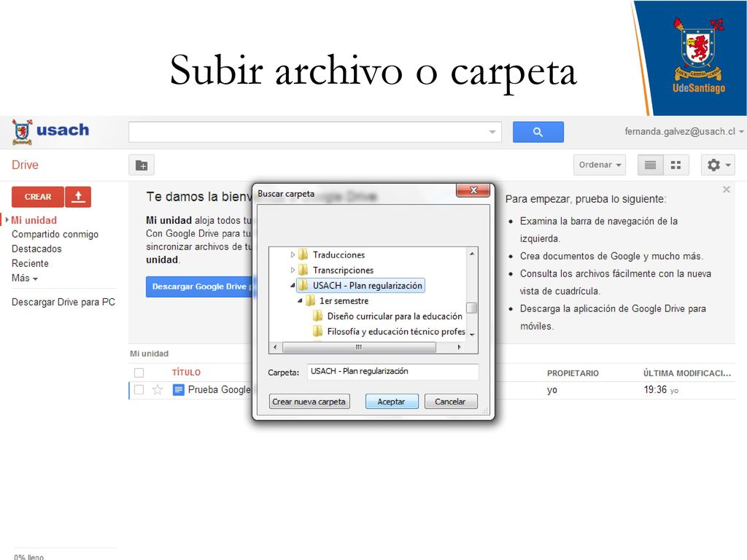Open the settings gear menu
The width and height of the screenshot is (747, 560).
pos(718,166)
